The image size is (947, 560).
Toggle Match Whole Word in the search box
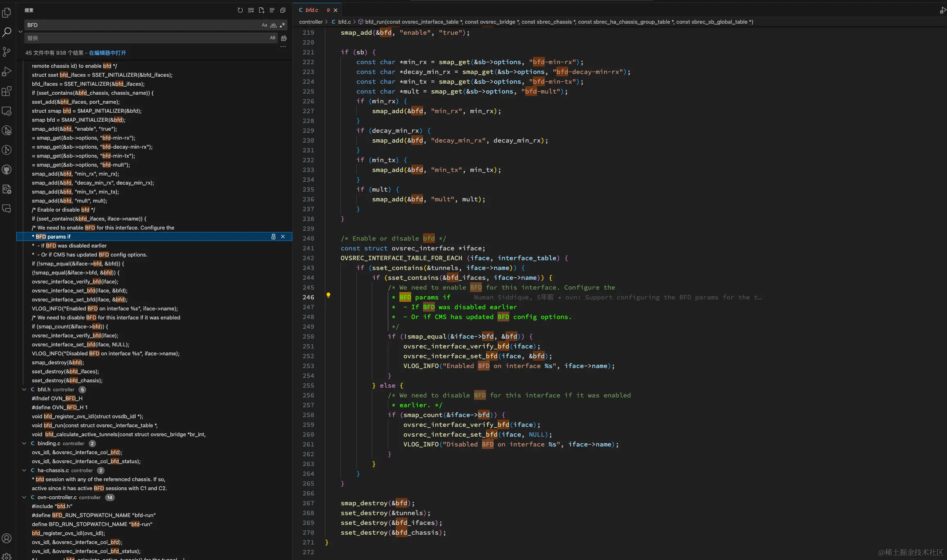coord(273,25)
